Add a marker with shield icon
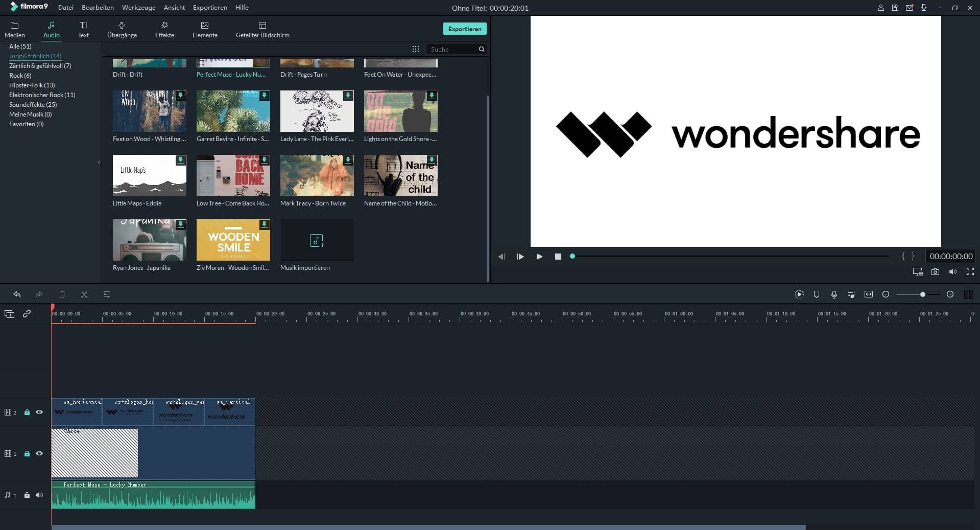 pos(817,294)
